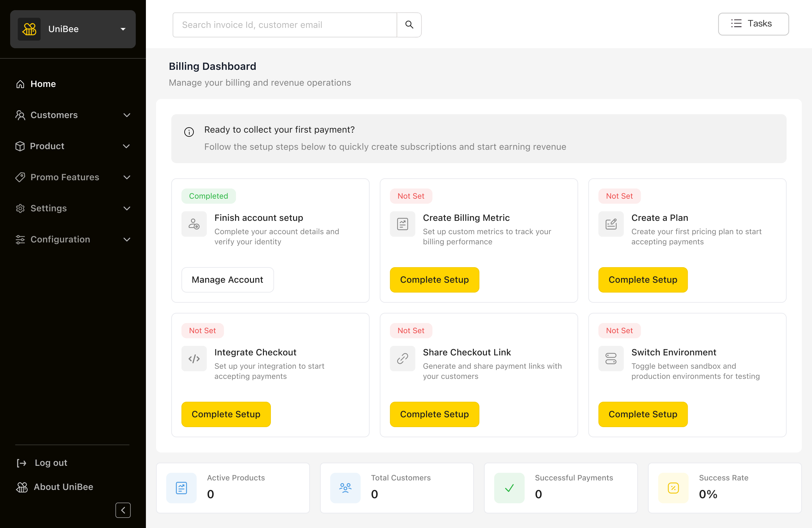Click the search magnifier icon button

pyautogui.click(x=409, y=25)
